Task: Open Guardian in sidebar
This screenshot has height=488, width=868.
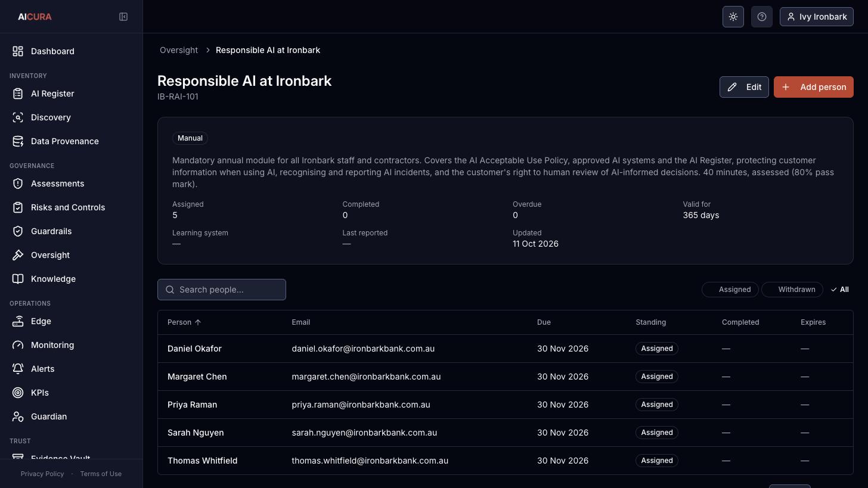Action: pyautogui.click(x=72, y=416)
